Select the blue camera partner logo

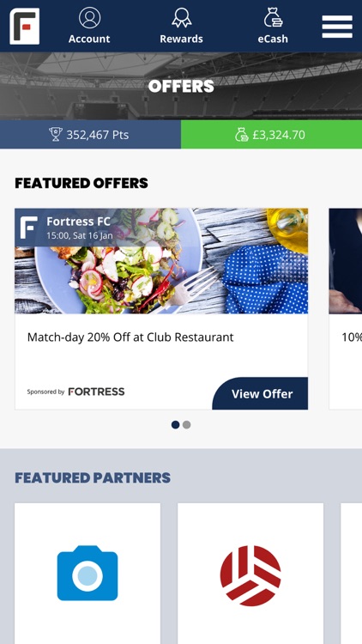click(x=87, y=573)
